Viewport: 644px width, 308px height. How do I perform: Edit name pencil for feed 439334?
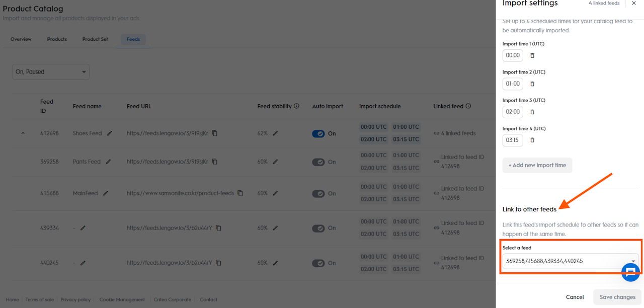tap(83, 228)
